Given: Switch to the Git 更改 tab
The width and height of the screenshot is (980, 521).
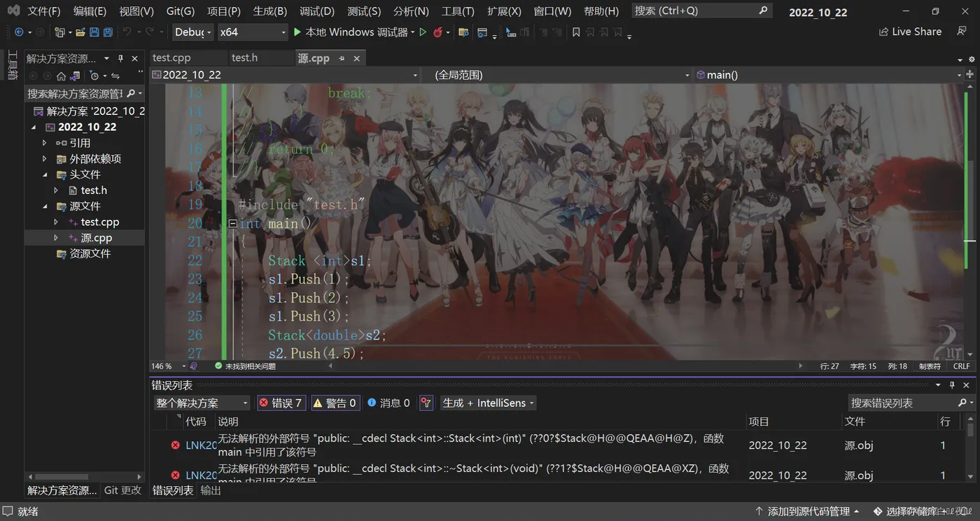Looking at the screenshot, I should [122, 491].
